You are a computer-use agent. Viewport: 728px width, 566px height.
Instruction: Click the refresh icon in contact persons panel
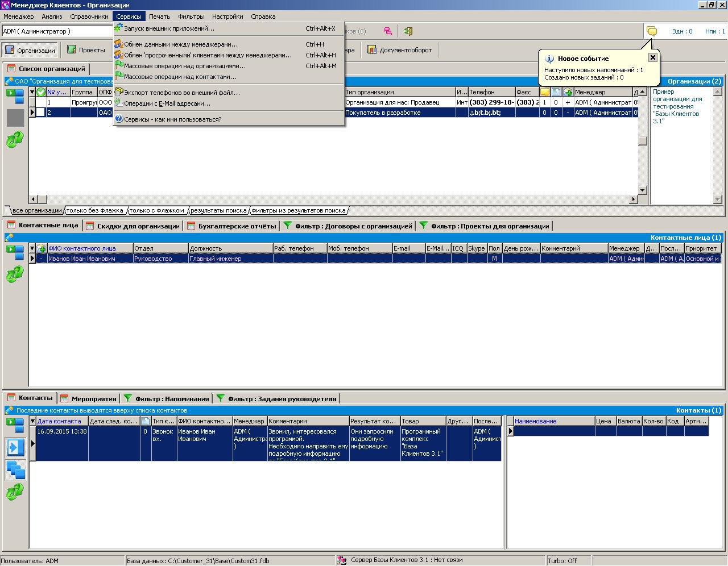click(15, 274)
